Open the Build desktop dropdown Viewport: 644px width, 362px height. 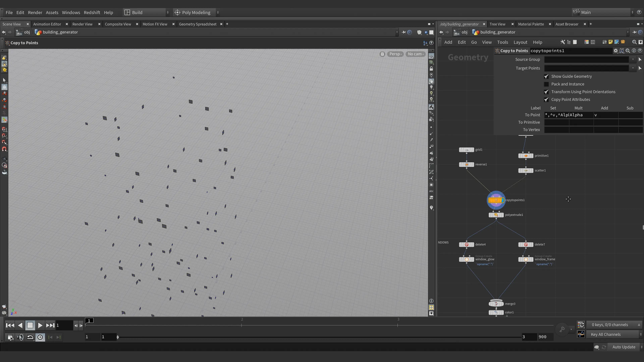pos(147,13)
